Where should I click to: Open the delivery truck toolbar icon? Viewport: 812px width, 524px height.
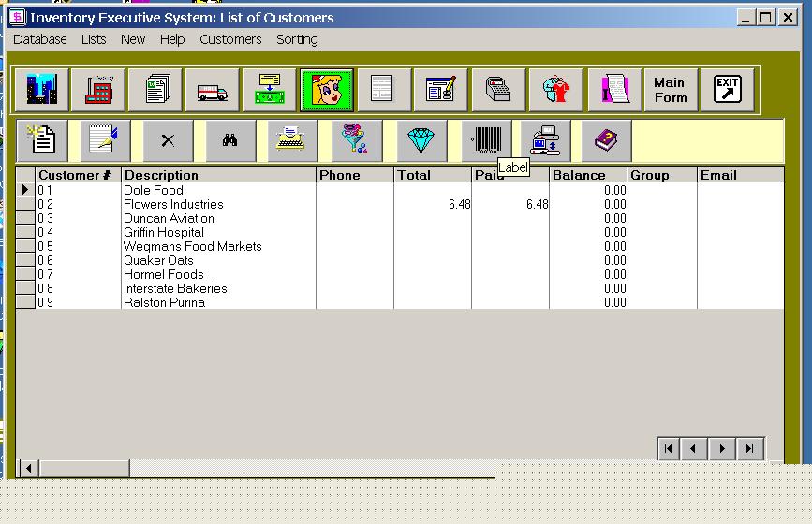pyautogui.click(x=212, y=90)
